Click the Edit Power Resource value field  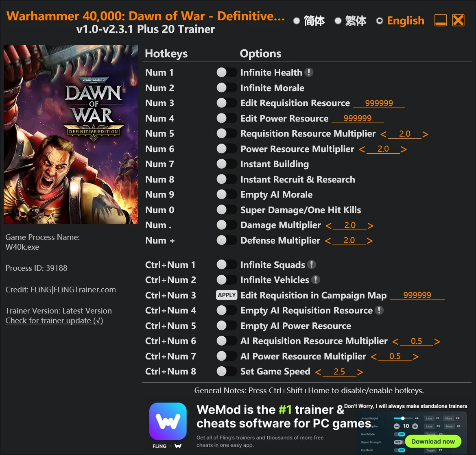358,118
